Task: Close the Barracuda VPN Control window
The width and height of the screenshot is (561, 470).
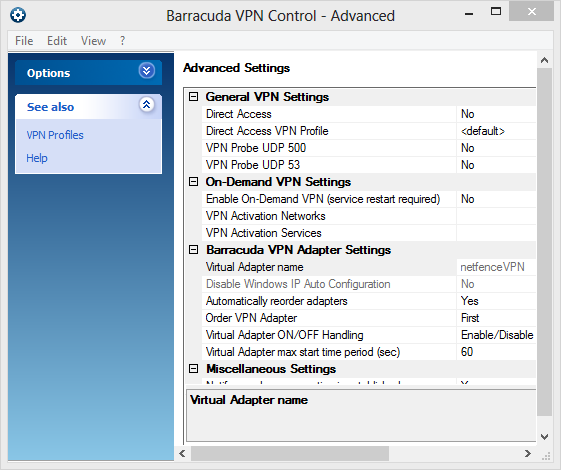Action: [x=532, y=12]
